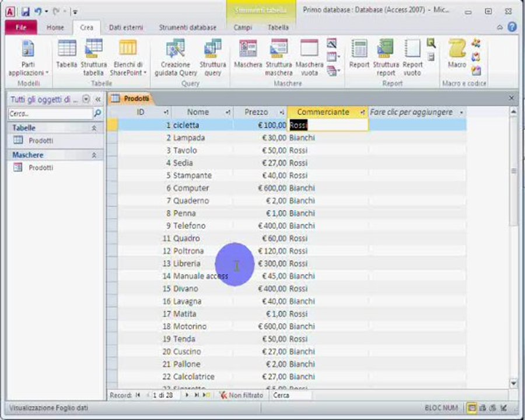This screenshot has height=420, width=525.
Task: Launch Creazione guidata Query wizard
Action: 176,58
